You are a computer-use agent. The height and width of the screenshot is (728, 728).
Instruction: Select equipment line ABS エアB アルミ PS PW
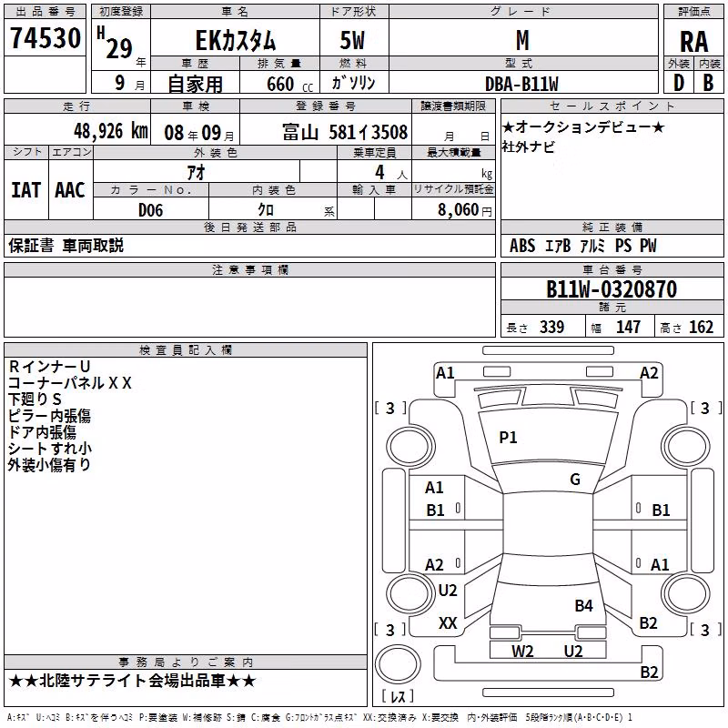point(582,246)
